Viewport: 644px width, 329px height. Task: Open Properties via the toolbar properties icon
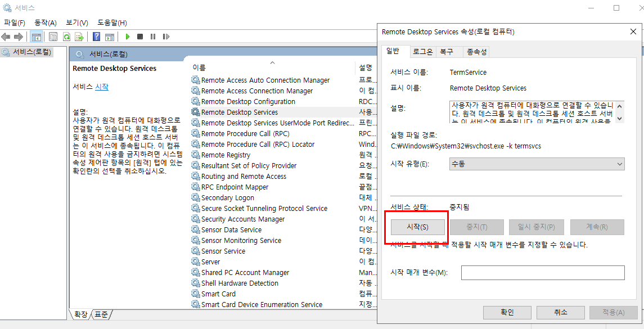point(53,37)
